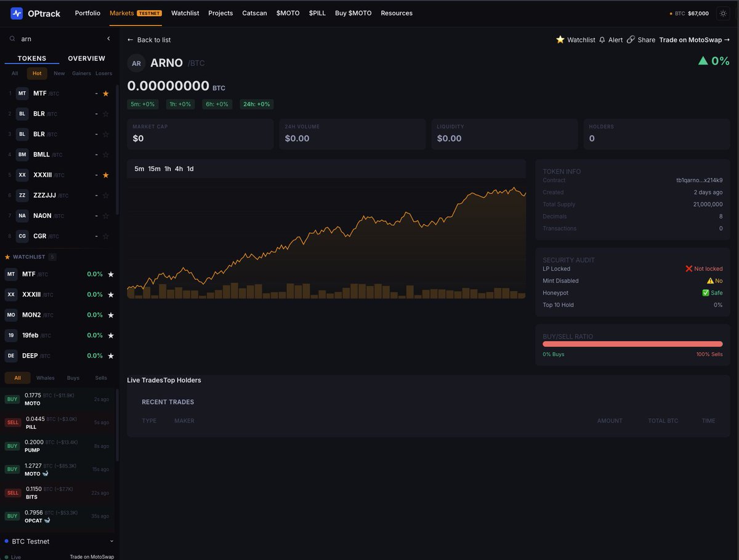Click the whale icon next to OPCAT
Image resolution: width=739 pixels, height=560 pixels.
47,521
